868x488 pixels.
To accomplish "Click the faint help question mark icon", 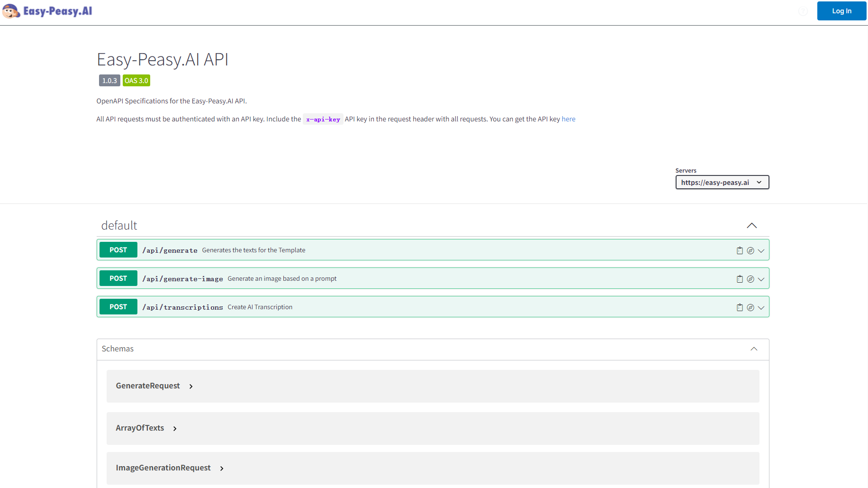I will click(803, 11).
